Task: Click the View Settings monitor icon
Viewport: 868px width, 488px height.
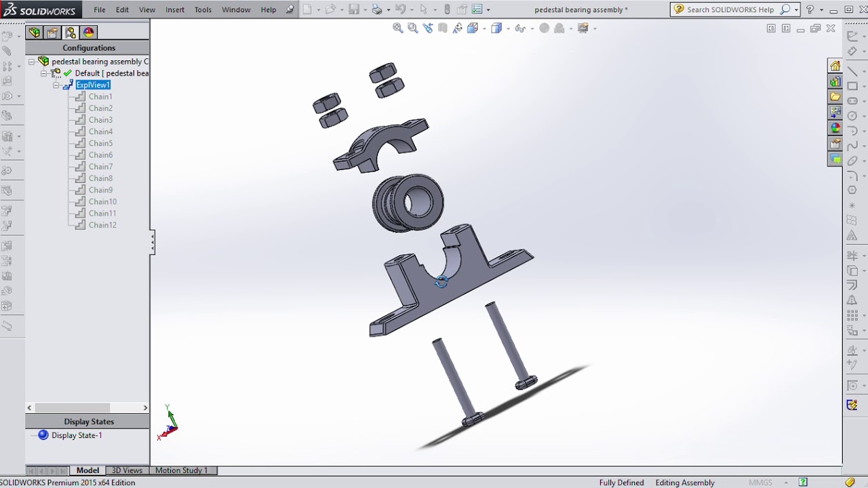Action: tap(583, 28)
